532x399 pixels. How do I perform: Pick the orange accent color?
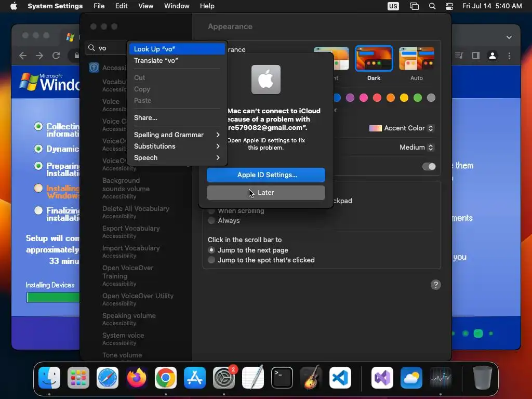(x=391, y=98)
